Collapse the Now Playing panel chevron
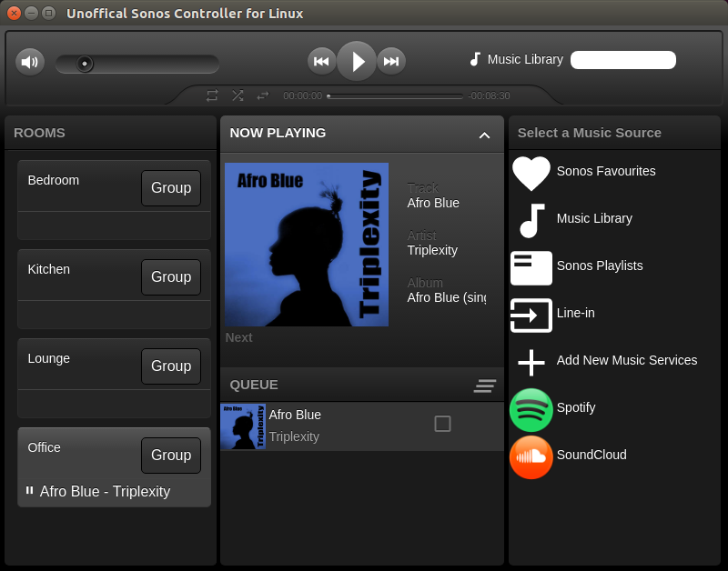Image resolution: width=728 pixels, height=571 pixels. pos(484,135)
